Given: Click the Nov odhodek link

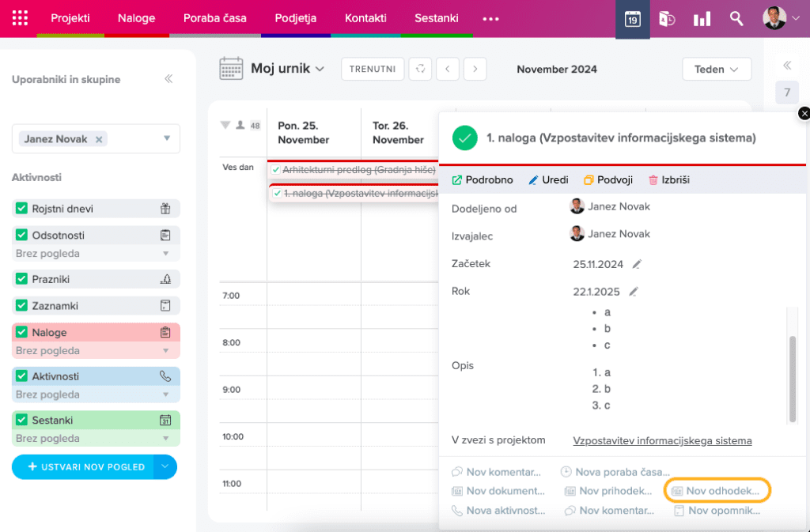Looking at the screenshot, I should 717,491.
